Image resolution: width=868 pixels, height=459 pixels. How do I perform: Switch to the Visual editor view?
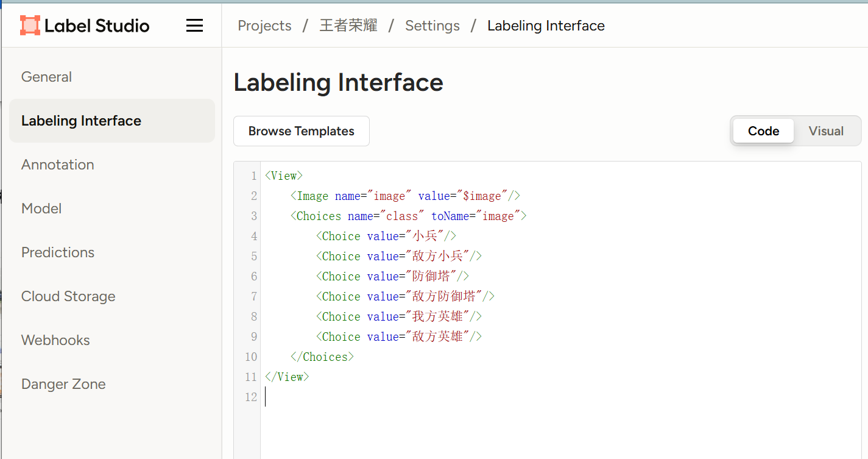[x=825, y=131]
